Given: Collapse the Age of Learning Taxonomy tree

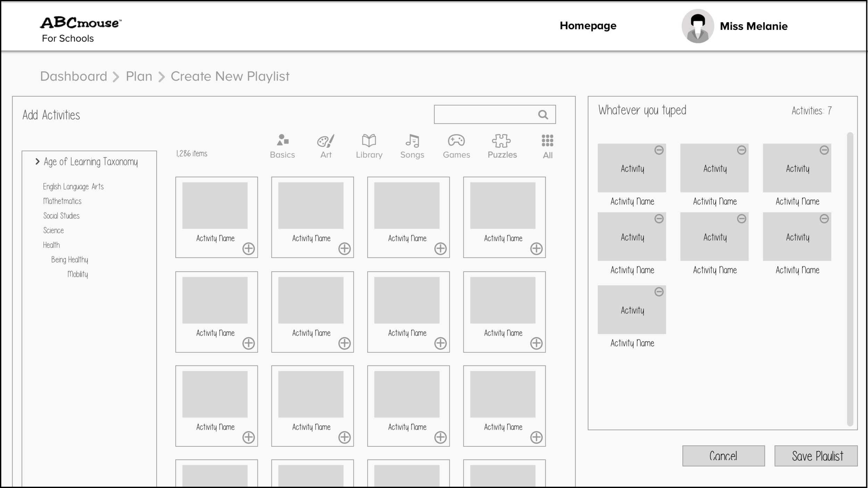Looking at the screenshot, I should click(37, 162).
